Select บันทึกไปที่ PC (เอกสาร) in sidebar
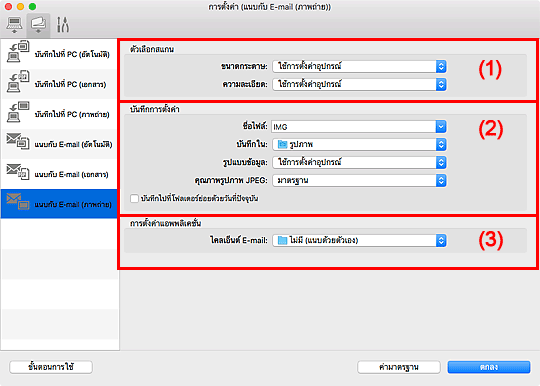Screen dimensions: 540x386 pyautogui.click(x=59, y=84)
